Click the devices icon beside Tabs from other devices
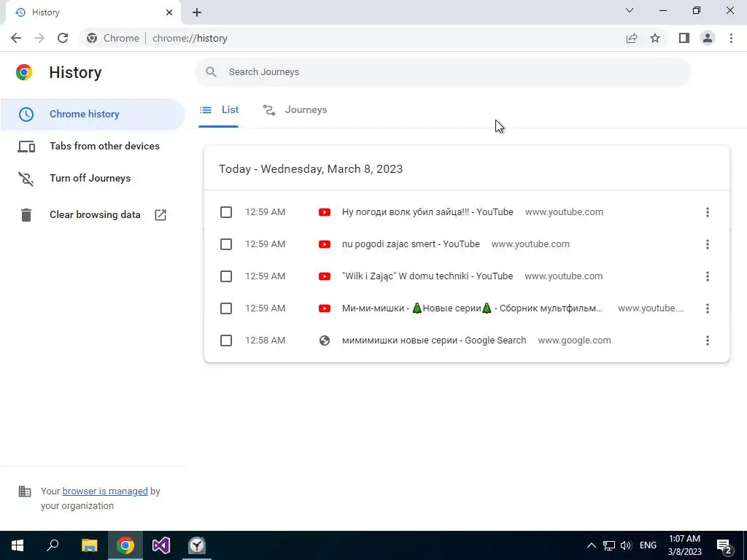 (26, 147)
